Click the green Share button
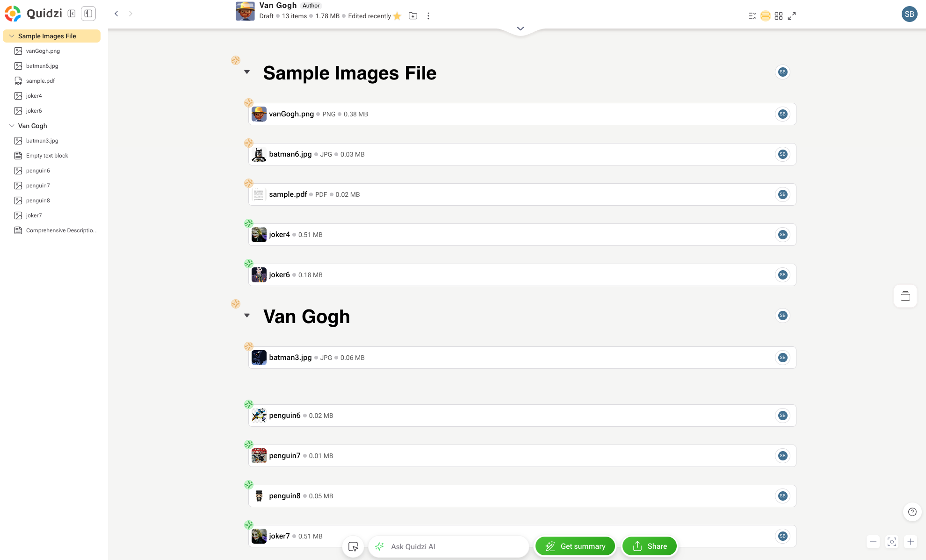The height and width of the screenshot is (560, 926). pos(650,546)
